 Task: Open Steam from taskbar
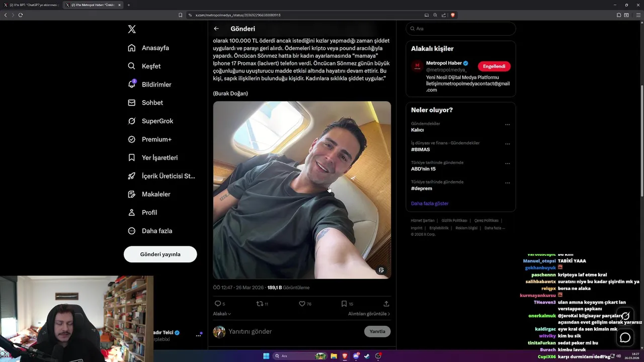(367, 356)
